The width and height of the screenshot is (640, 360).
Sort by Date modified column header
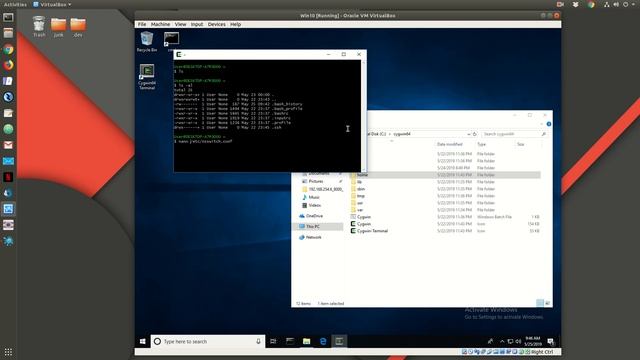point(449,144)
